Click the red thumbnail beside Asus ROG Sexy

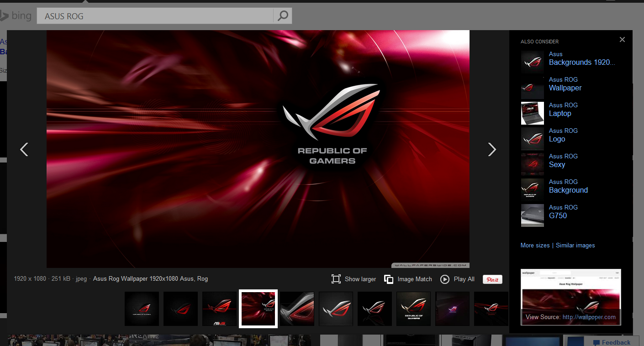[533, 164]
